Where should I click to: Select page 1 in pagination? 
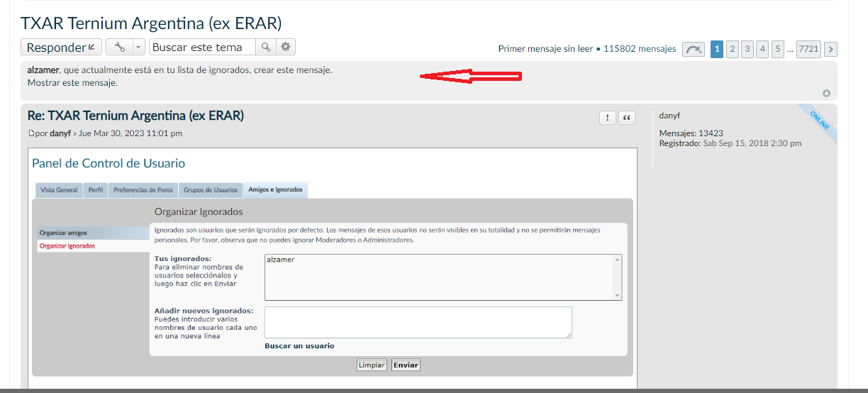(x=717, y=49)
